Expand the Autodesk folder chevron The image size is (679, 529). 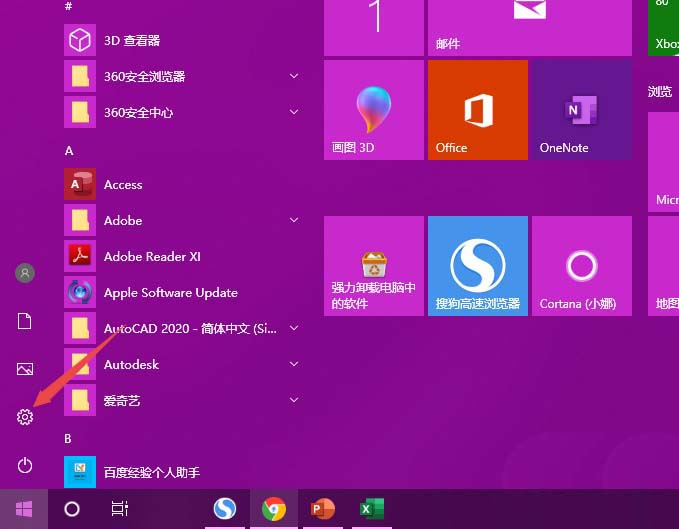[x=294, y=364]
